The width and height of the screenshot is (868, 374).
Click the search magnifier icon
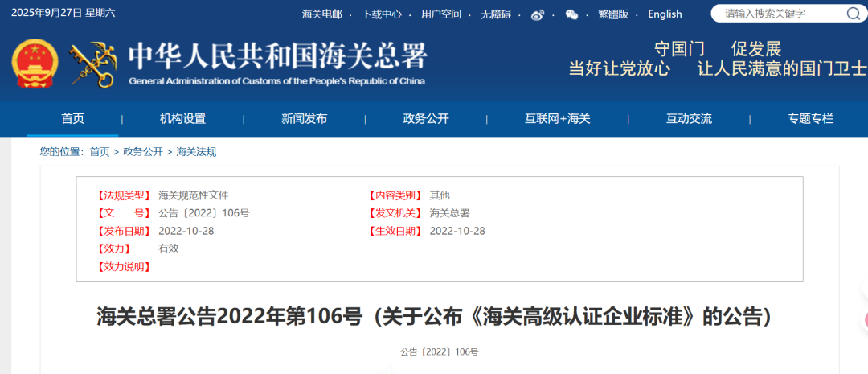853,14
